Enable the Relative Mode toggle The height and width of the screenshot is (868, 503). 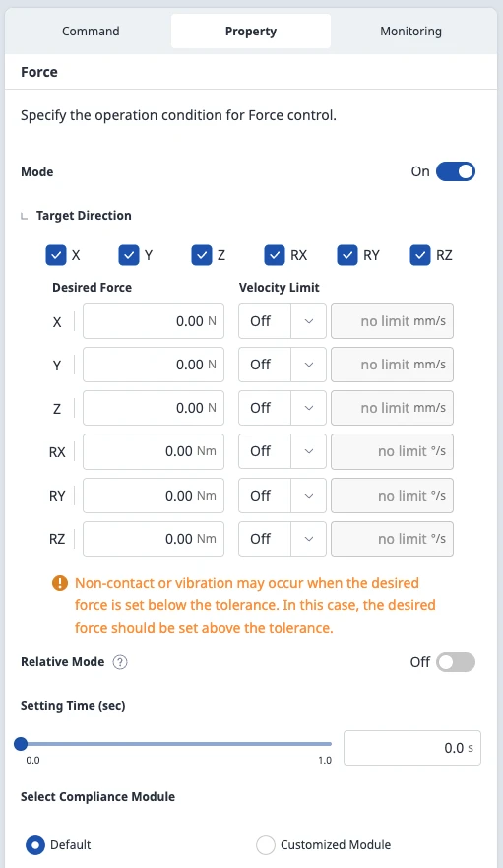[456, 662]
